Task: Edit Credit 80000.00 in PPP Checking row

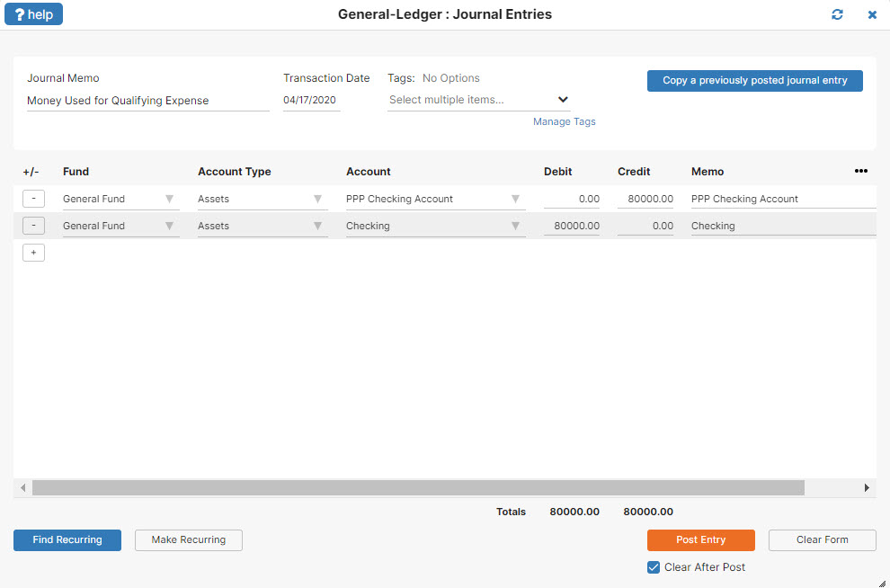Action: (x=645, y=199)
